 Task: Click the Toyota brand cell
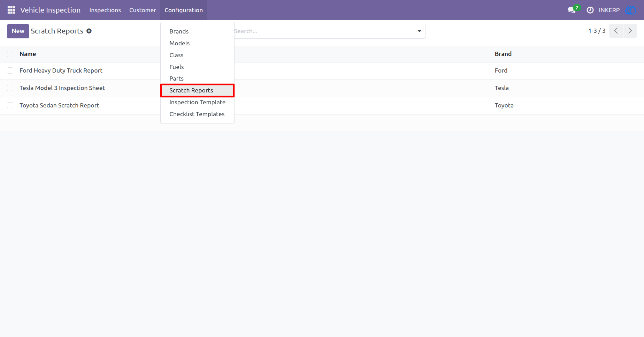tap(504, 105)
